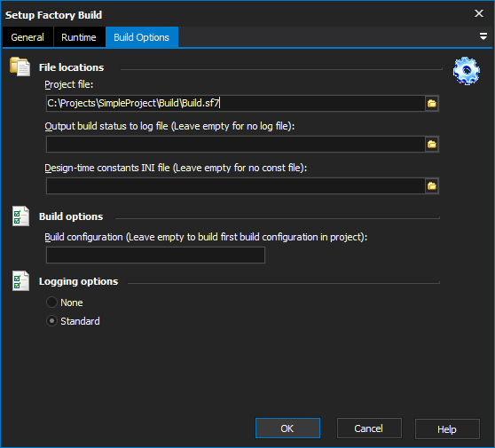Open the tab list dropdown arrow
Screen dimensions: 495x448
(x=483, y=36)
